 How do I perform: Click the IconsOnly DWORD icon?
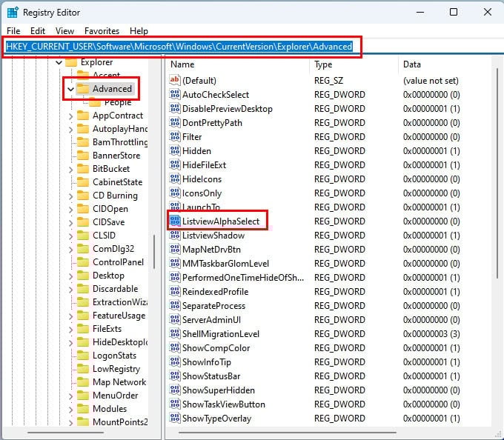[175, 193]
